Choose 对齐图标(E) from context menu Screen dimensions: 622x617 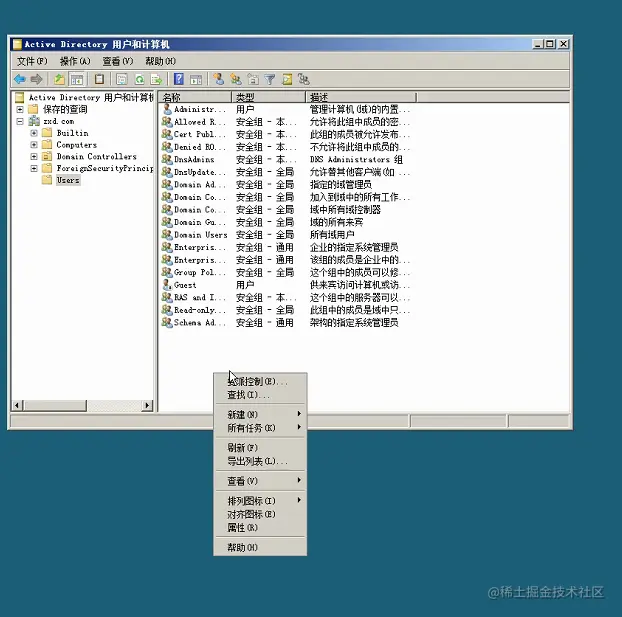(260, 514)
